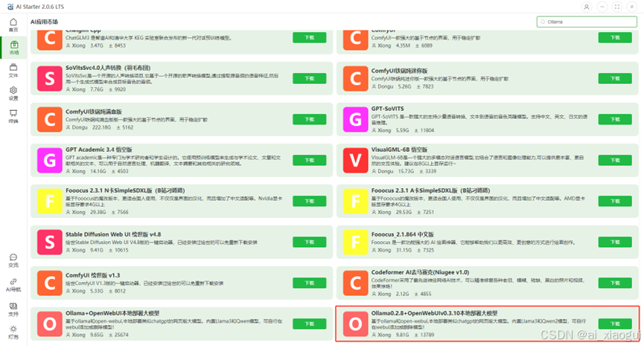This screenshot has width=644, height=346.
Task: Download GPT Academic 3.4
Action: pos(309,160)
